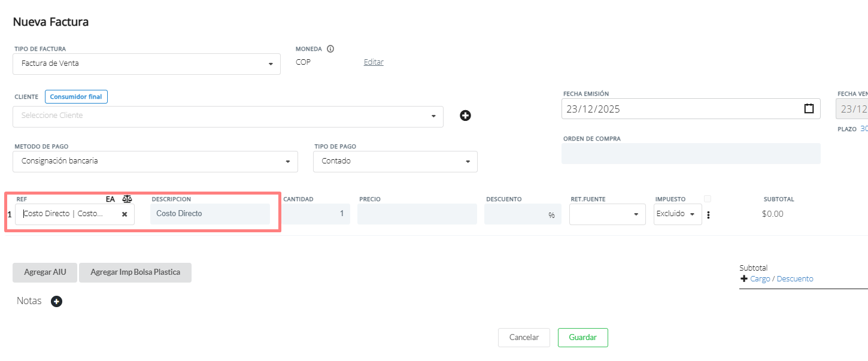
Task: Click the Precio input field
Action: [417, 214]
